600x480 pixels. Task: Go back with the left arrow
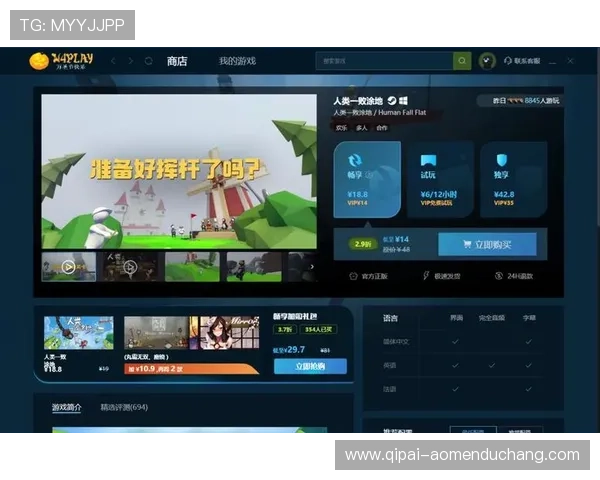(113, 61)
